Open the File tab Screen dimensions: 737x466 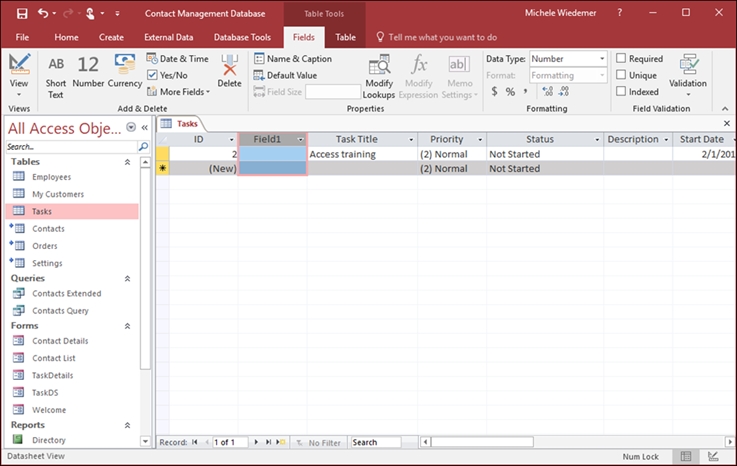pos(22,37)
